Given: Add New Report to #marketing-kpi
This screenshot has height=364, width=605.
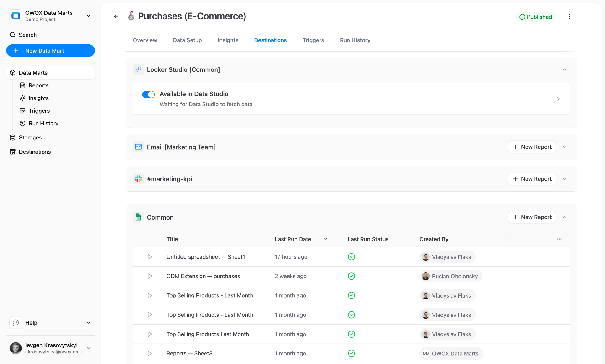Looking at the screenshot, I should 532,179.
